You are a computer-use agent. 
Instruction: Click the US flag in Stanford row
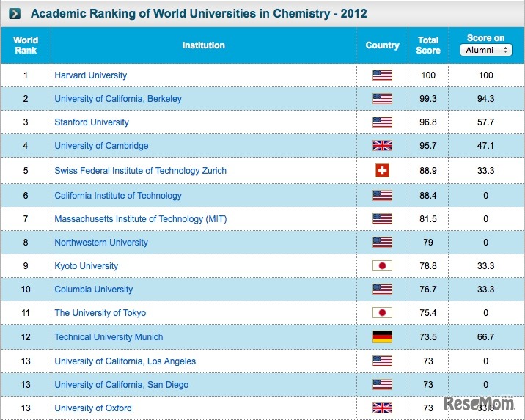pyautogui.click(x=382, y=122)
